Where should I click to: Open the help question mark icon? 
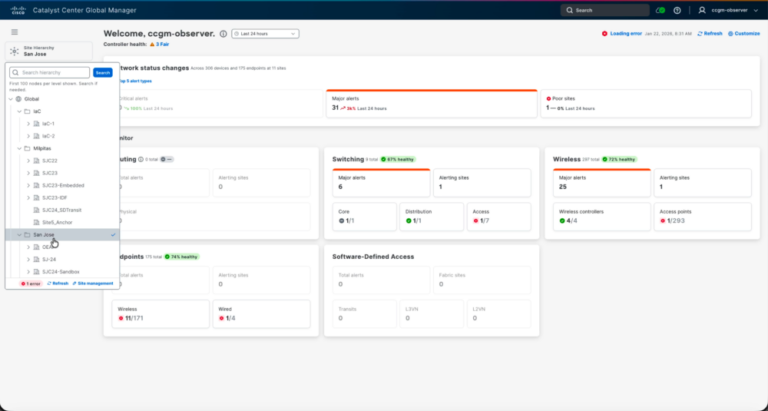pyautogui.click(x=677, y=10)
